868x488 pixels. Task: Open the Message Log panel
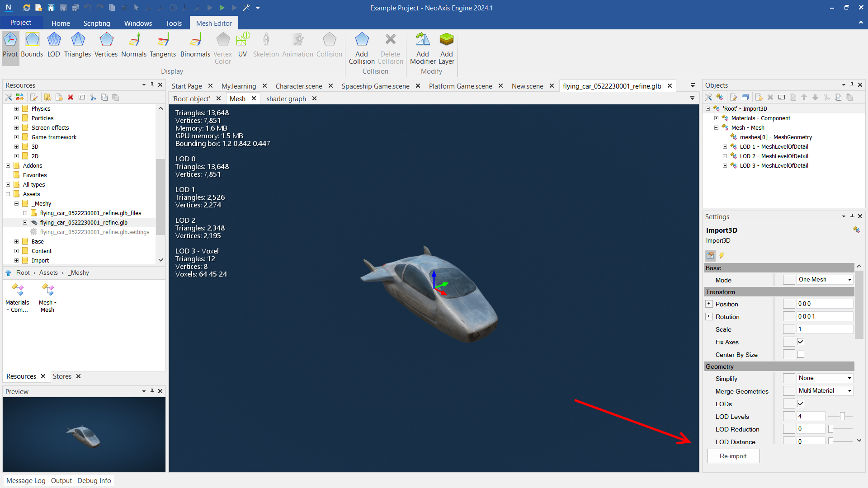[26, 480]
